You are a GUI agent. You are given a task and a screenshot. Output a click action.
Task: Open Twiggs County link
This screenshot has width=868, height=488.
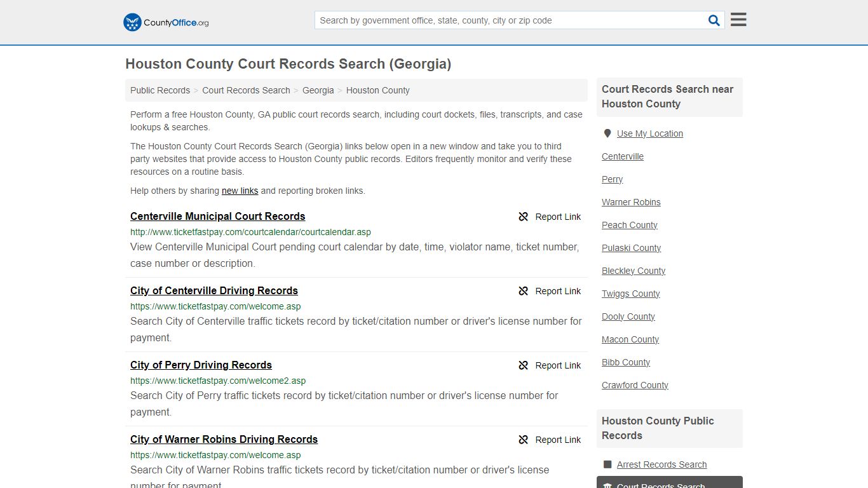tap(631, 294)
